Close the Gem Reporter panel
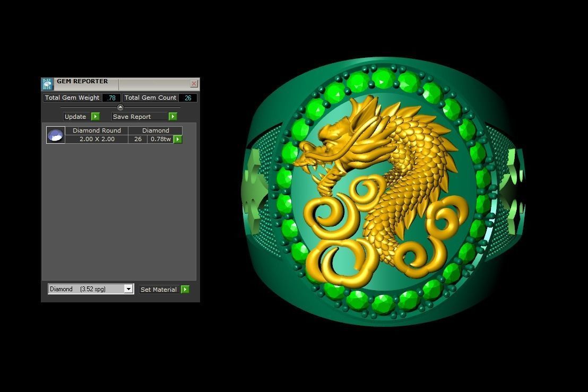The image size is (588, 392). pos(194,84)
